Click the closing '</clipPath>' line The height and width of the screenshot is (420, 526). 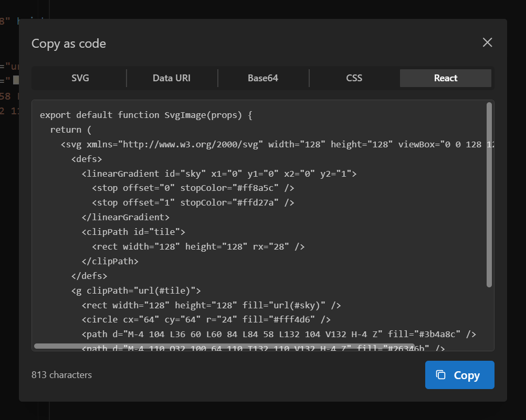click(110, 261)
